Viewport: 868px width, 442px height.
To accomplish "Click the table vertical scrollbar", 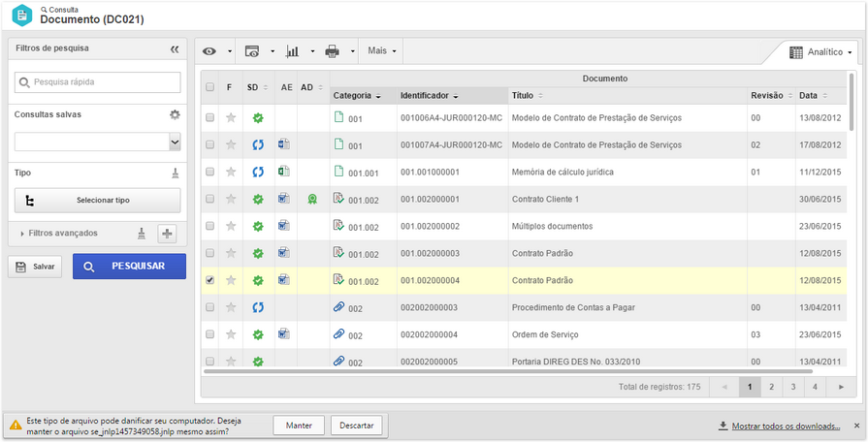I will pos(852,103).
